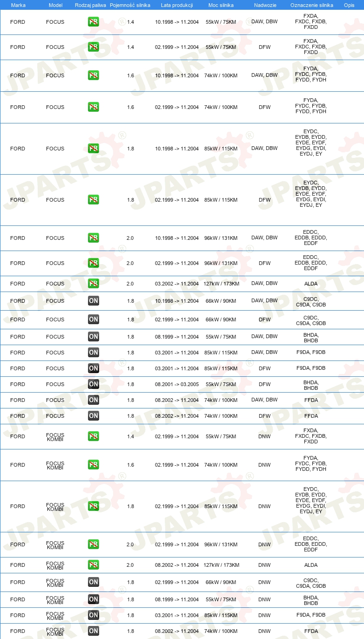Click diesel ON icon in Focus 90KM DAW, DBW row
The image size is (364, 639).
(93, 301)
